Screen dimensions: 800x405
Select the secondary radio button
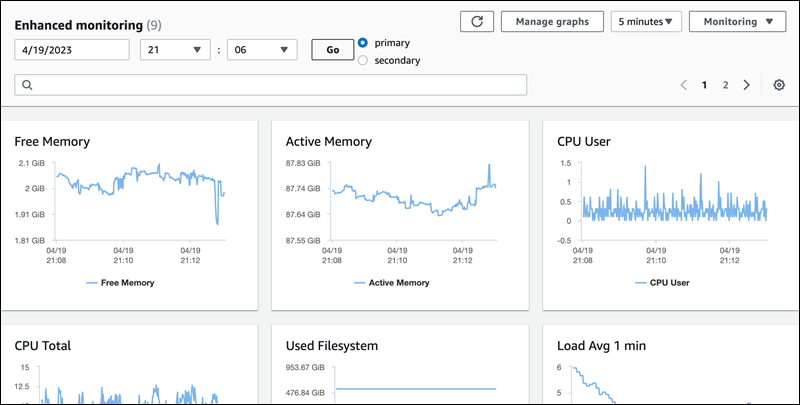click(363, 60)
